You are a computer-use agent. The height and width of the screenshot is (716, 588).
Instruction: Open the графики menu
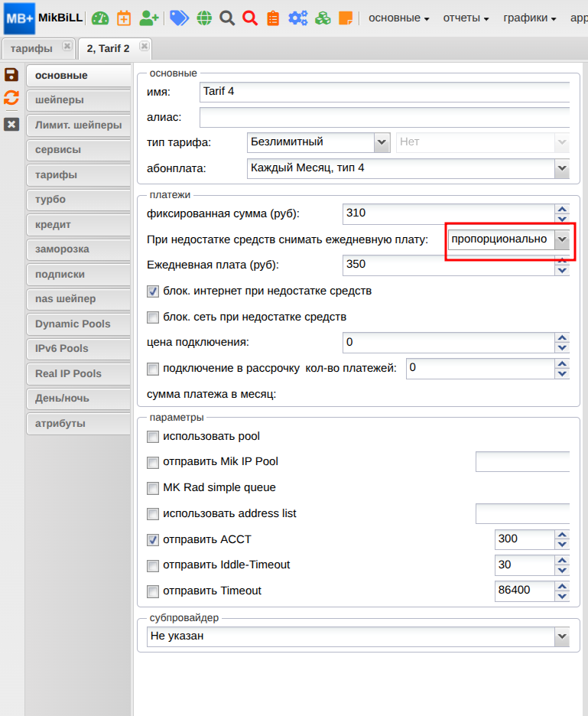(x=530, y=18)
